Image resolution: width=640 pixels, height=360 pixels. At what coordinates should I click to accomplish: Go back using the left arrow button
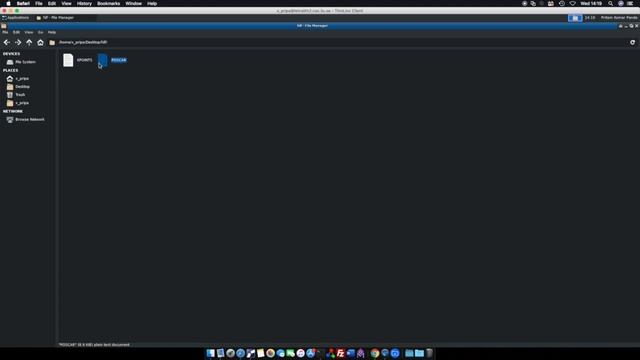[7, 42]
